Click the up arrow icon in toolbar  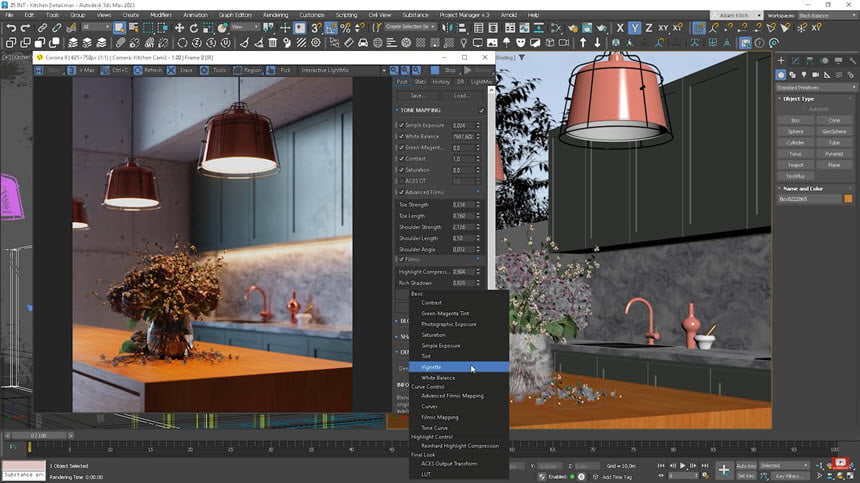(583, 42)
